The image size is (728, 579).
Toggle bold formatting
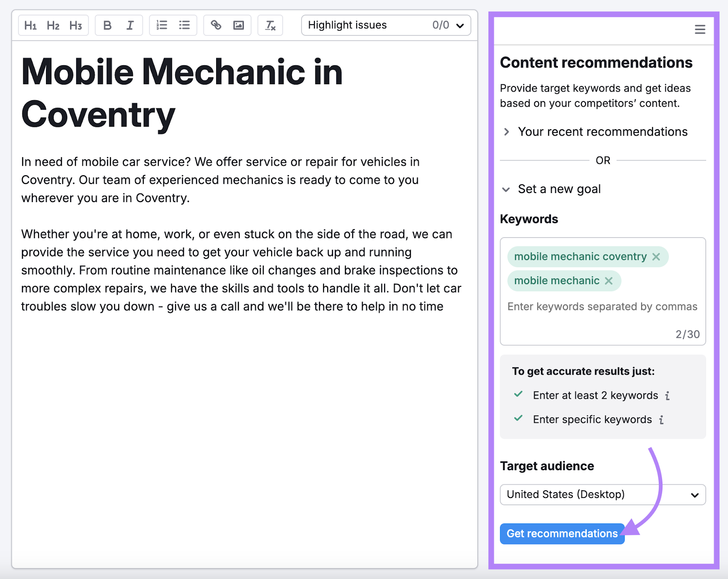107,25
